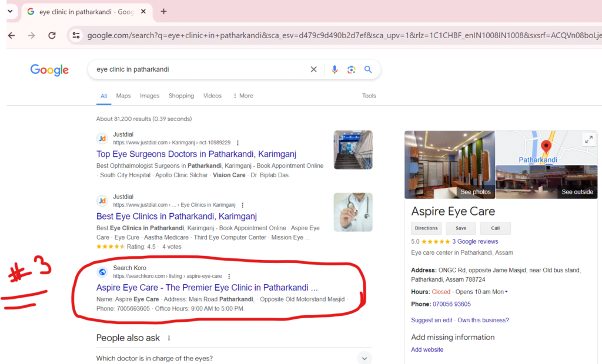The height and width of the screenshot is (364, 602).
Task: Open the More search filters menu
Action: pyautogui.click(x=243, y=96)
